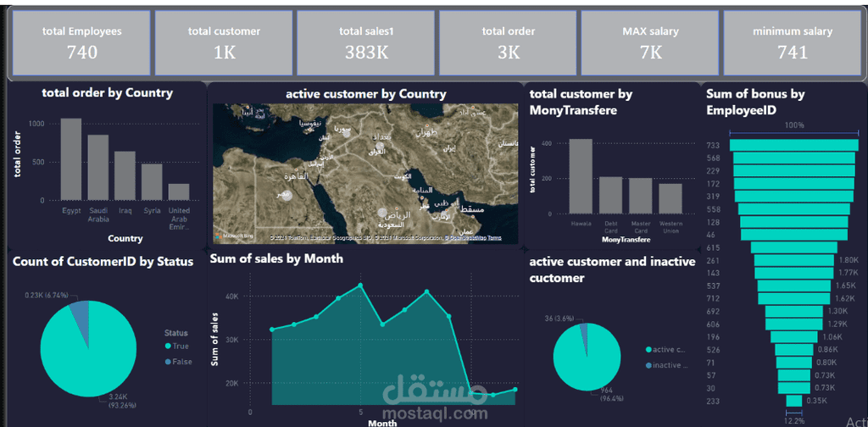The width and height of the screenshot is (868, 427).
Task: Click the MAX salary card
Action: coord(650,42)
